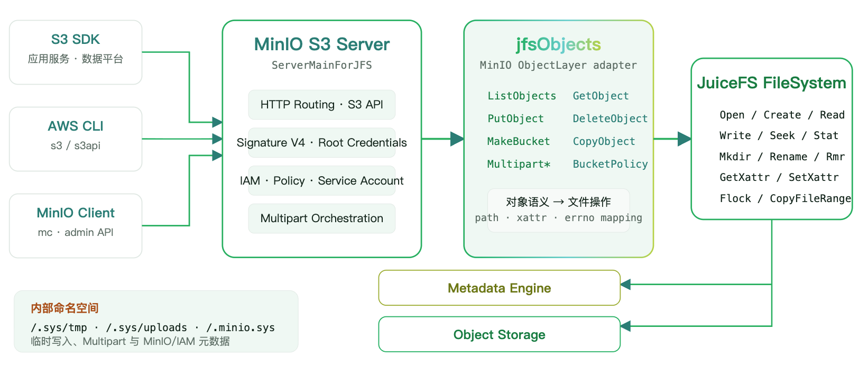
Task: Click the HTTP Routing · S3 API block
Action: [322, 105]
